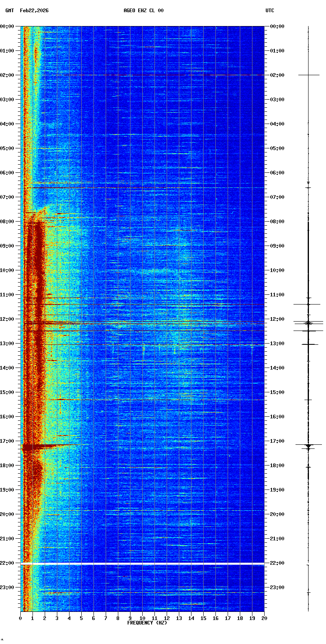Click the GMT label in the header
This screenshot has width=326, height=644.
coord(9,11)
